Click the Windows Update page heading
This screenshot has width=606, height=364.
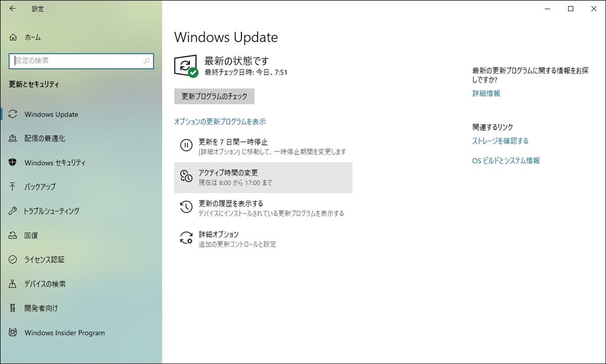pyautogui.click(x=226, y=37)
